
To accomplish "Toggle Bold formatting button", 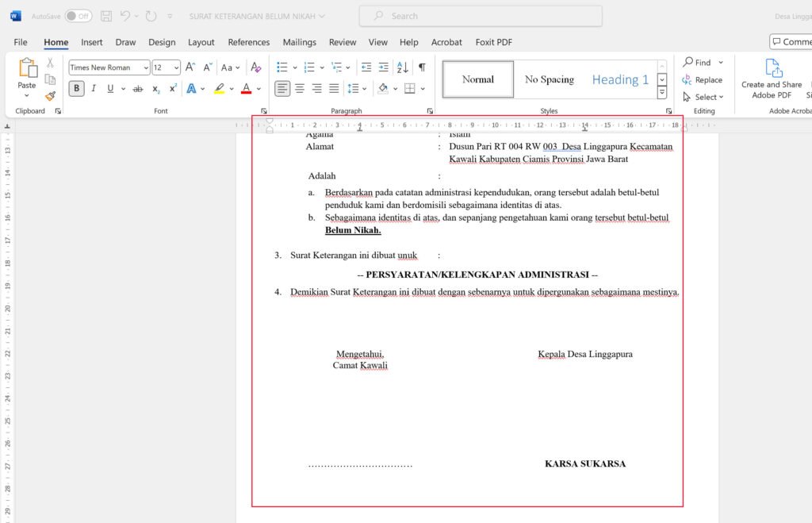I will pos(76,88).
